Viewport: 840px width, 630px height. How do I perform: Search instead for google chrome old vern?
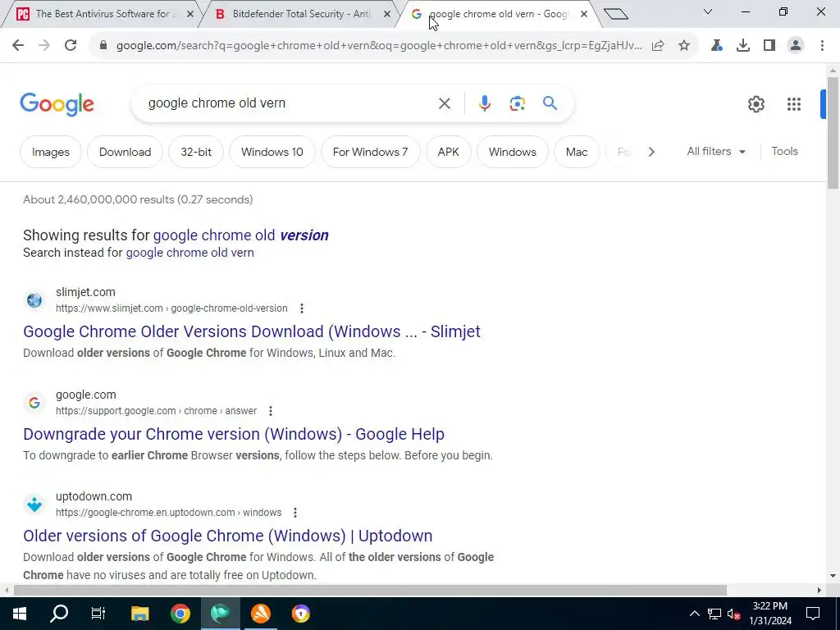(189, 253)
